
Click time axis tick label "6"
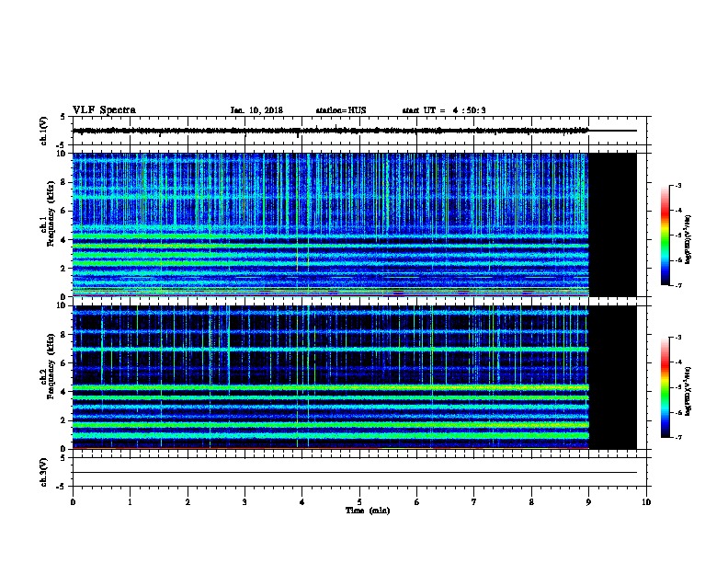pyautogui.click(x=417, y=502)
